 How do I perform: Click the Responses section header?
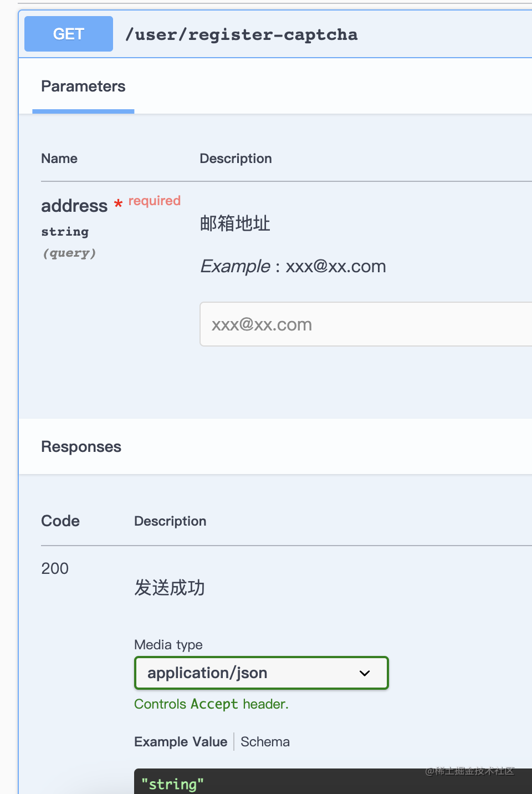[x=81, y=447]
